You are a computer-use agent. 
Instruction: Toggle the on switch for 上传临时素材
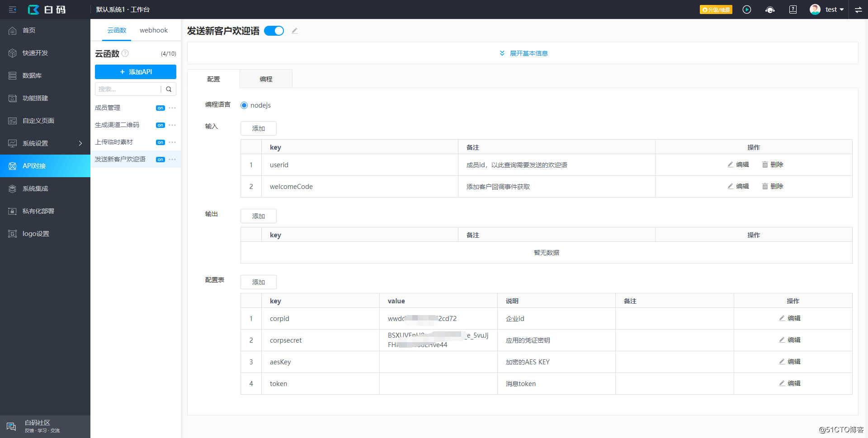tap(160, 142)
